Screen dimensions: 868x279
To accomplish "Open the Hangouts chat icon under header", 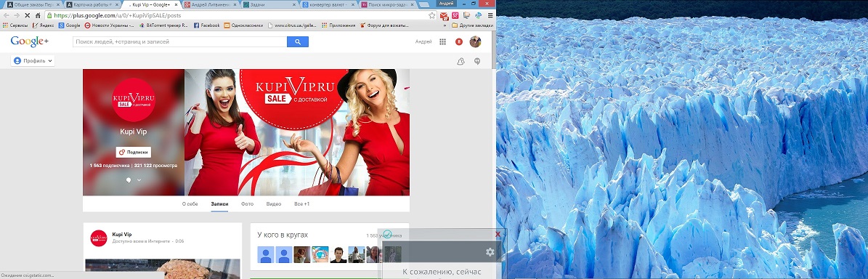I will click(476, 62).
